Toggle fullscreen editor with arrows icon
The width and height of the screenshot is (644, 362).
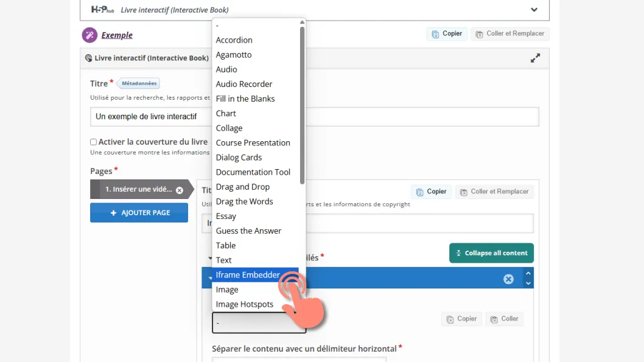click(535, 58)
